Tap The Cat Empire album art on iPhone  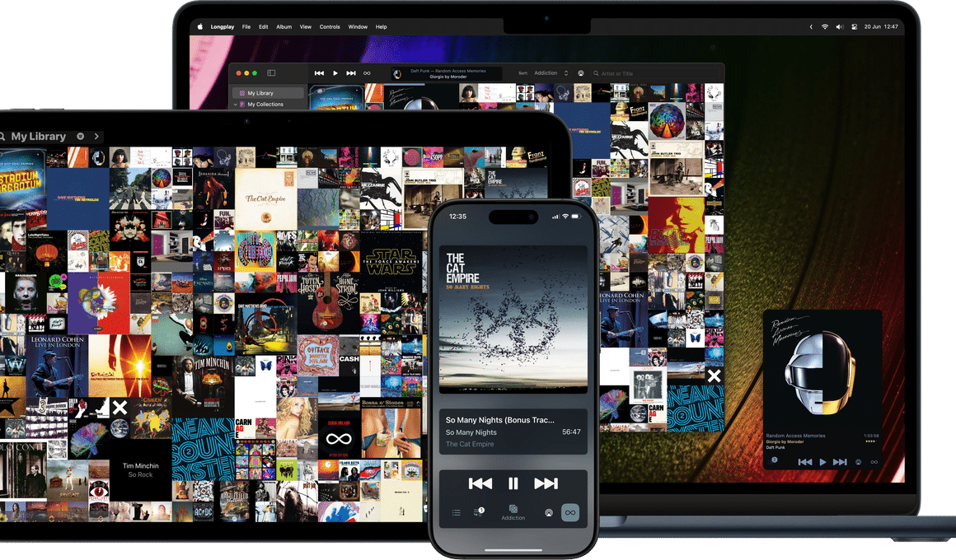click(513, 320)
